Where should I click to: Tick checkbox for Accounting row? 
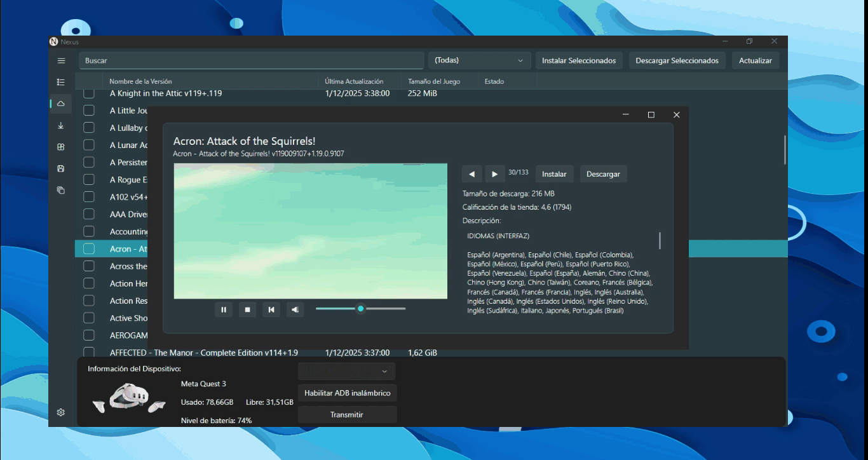coord(89,232)
